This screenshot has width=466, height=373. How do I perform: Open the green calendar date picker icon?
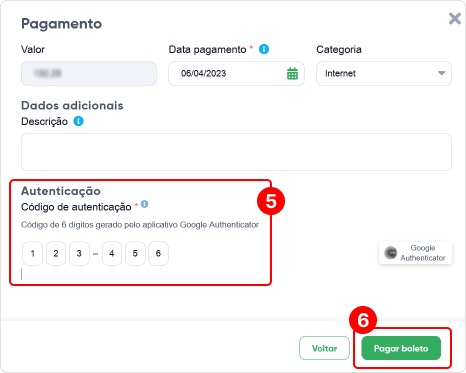tap(292, 74)
